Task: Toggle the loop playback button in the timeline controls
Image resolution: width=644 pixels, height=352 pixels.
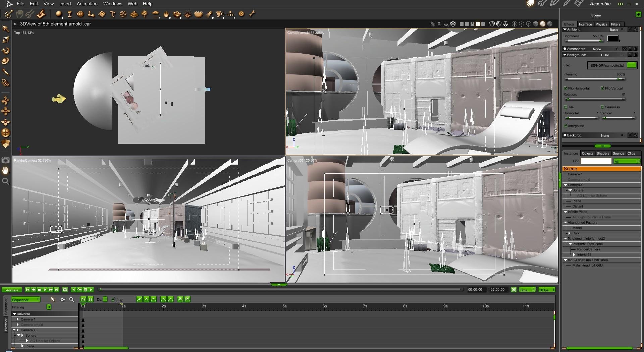Action: pyautogui.click(x=65, y=290)
